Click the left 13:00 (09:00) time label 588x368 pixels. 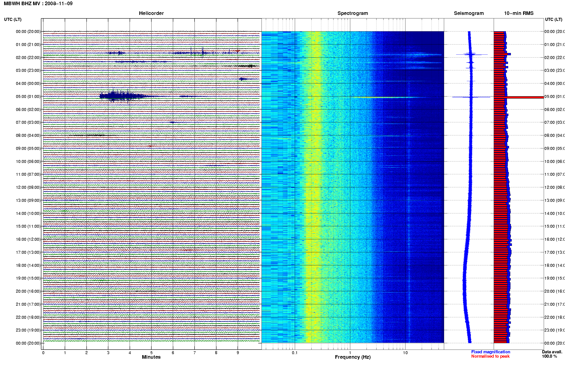click(28, 200)
